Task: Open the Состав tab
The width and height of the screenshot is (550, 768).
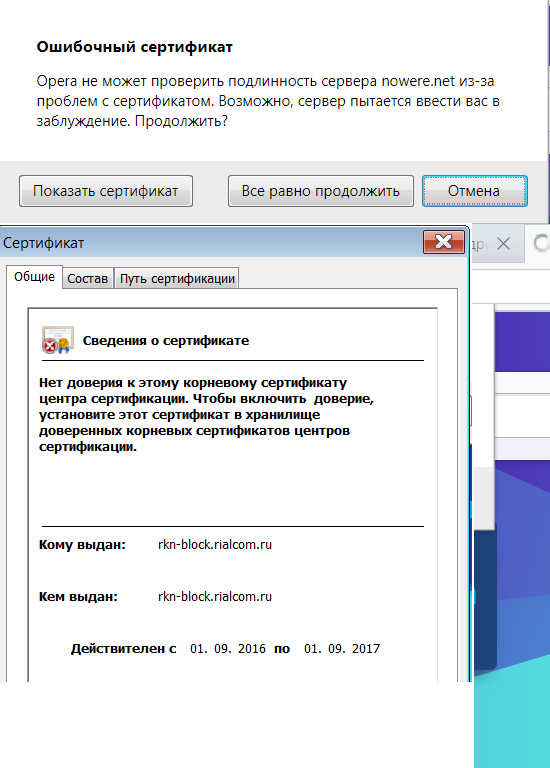Action: [x=88, y=279]
